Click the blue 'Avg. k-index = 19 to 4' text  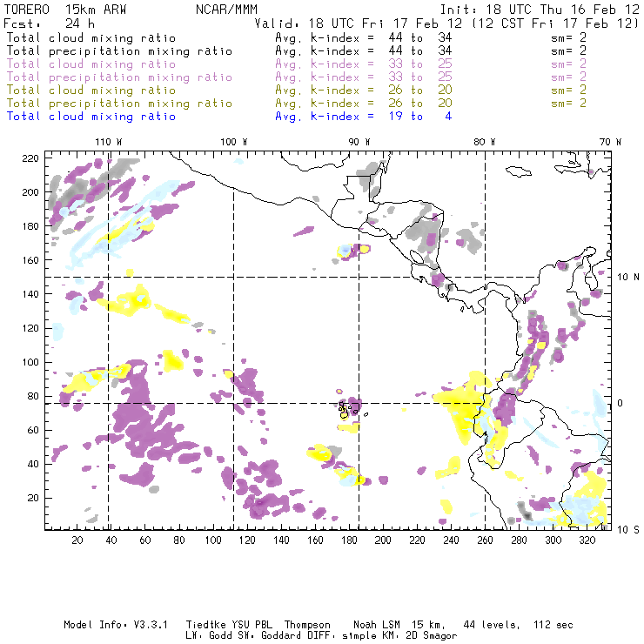[364, 117]
